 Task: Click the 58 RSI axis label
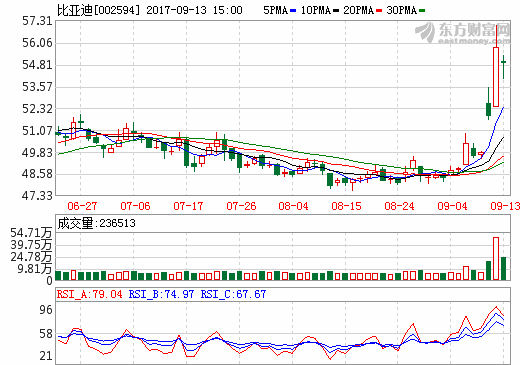46,334
